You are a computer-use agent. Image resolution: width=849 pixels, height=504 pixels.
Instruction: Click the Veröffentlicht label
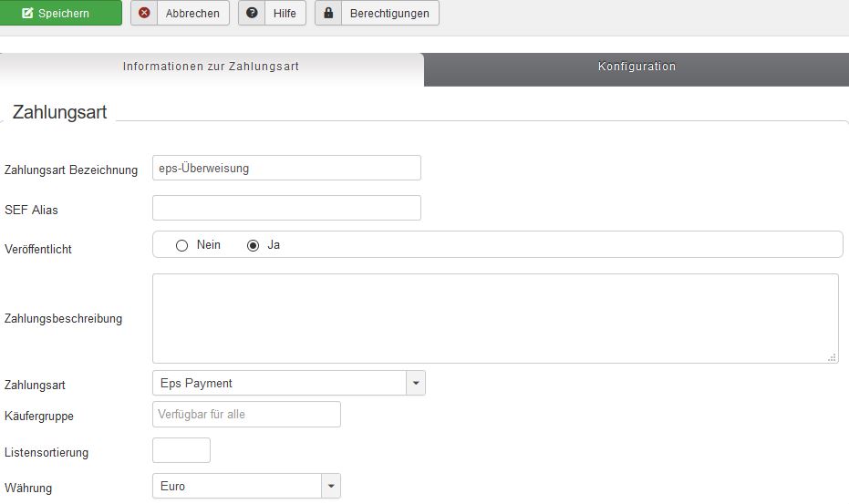pyautogui.click(x=38, y=249)
